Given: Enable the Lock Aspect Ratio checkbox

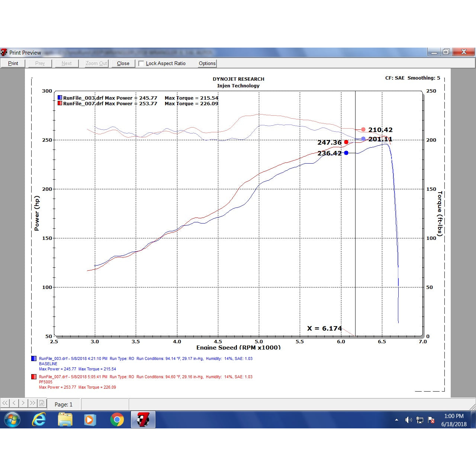Looking at the screenshot, I should [x=141, y=64].
